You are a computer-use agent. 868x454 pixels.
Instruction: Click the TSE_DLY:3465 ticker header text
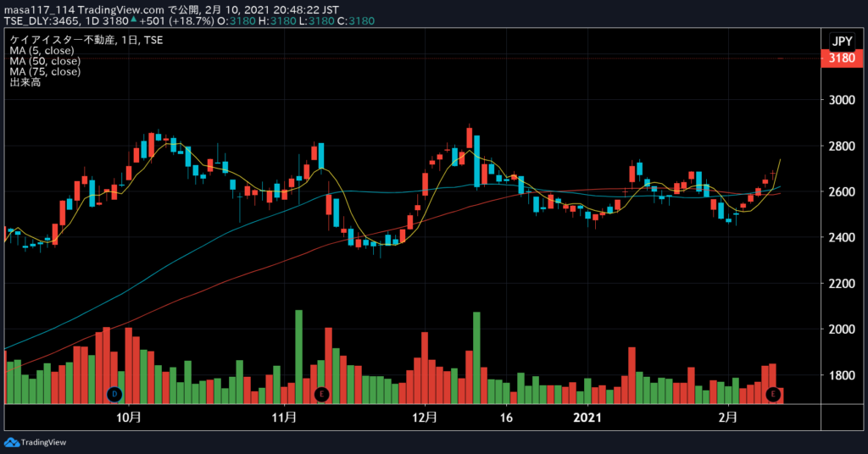pyautogui.click(x=42, y=21)
